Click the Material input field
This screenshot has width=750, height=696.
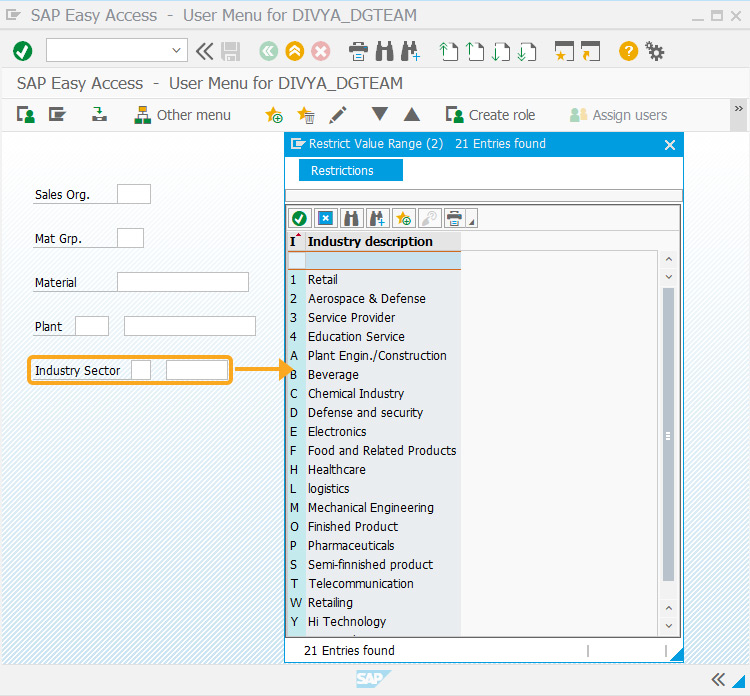coord(183,282)
